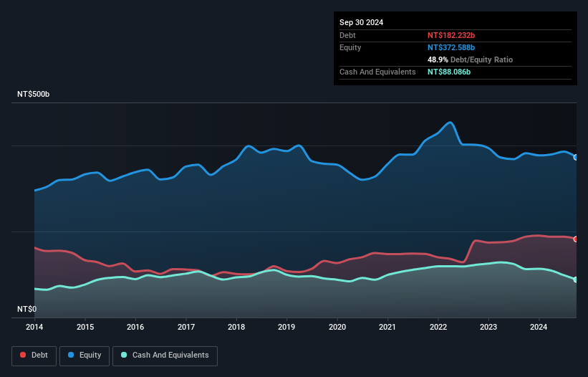Click the 48.9% Debt/Equity Ratio text
The image size is (588, 377).
(x=470, y=59)
